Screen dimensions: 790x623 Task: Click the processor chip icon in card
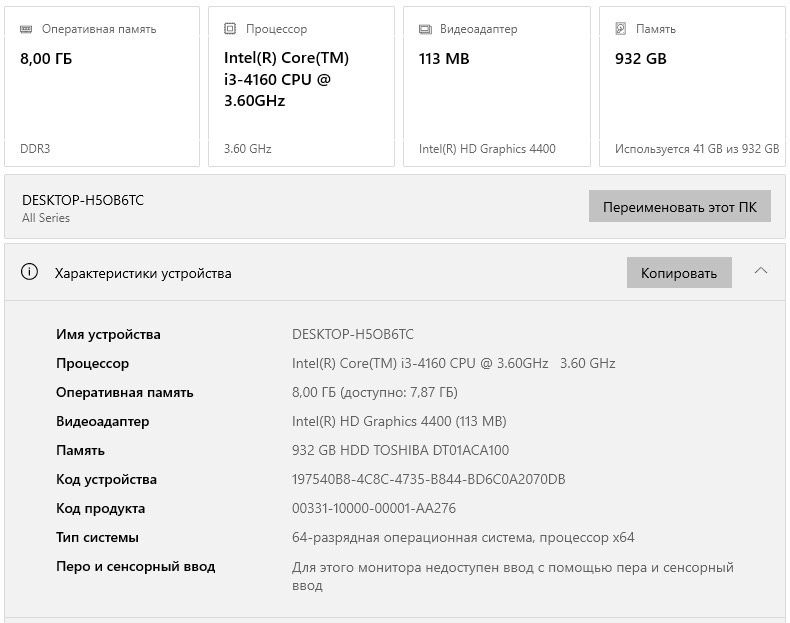tap(230, 29)
